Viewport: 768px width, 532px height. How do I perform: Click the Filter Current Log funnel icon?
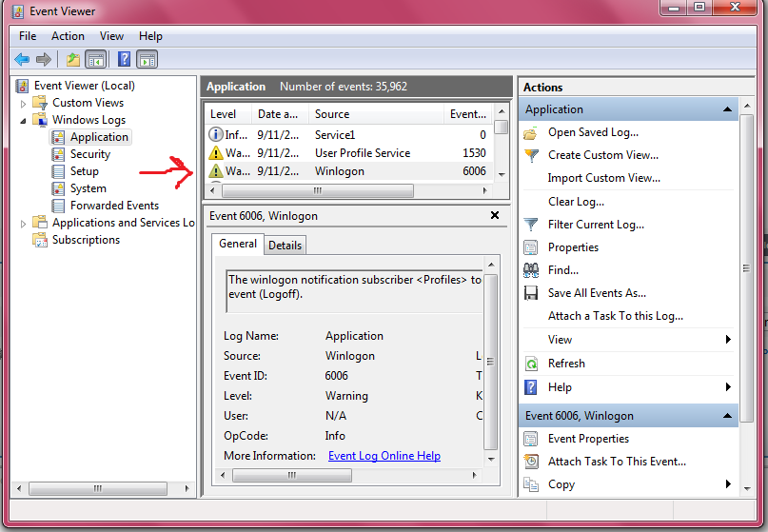[x=531, y=225]
